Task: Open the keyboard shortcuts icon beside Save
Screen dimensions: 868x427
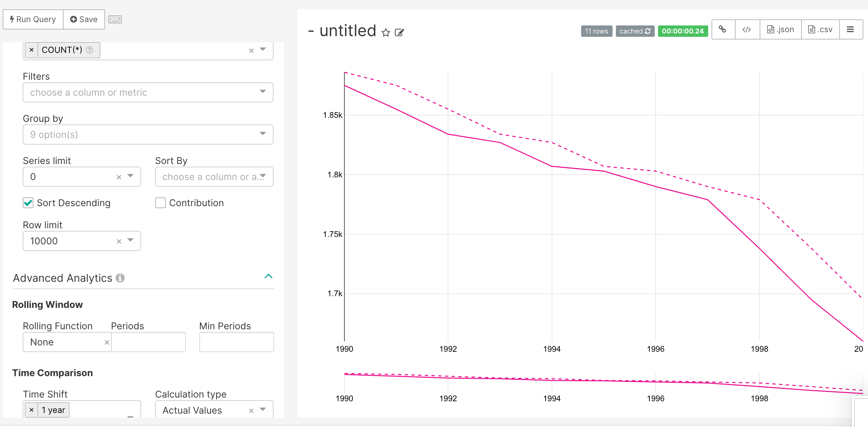Action: point(115,19)
